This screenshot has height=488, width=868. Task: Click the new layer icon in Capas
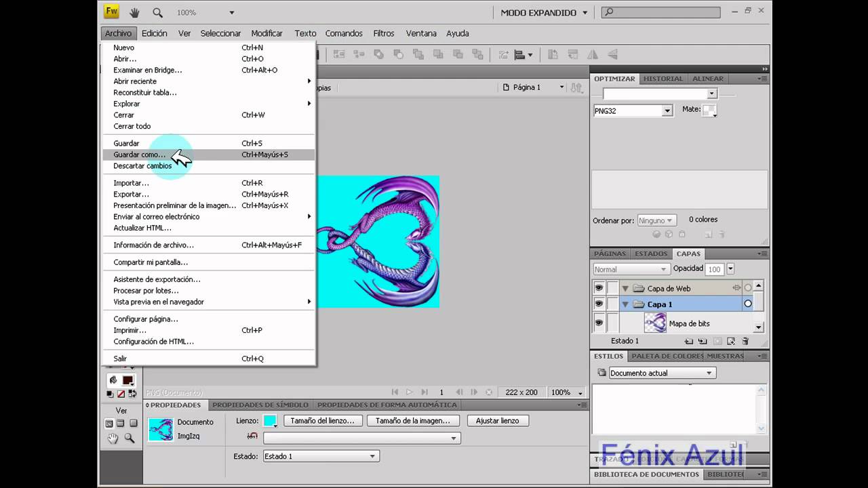[x=689, y=342]
